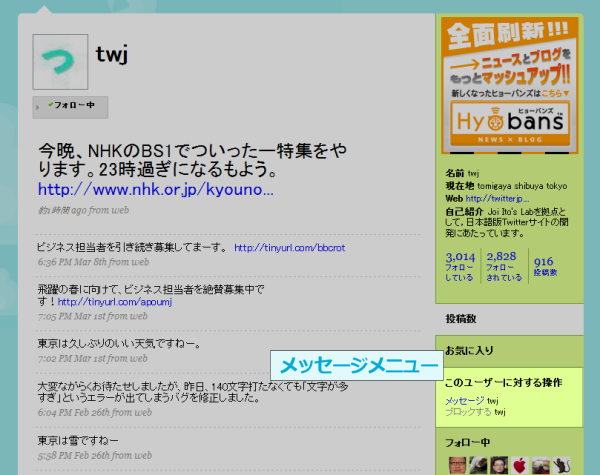Open the Web twitter.jp profile link
600x475 pixels.
click(x=497, y=199)
